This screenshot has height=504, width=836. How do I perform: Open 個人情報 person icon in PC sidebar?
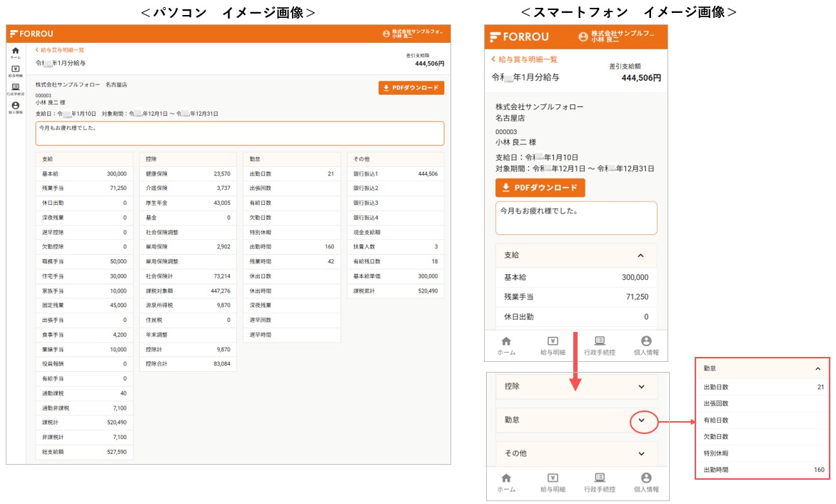(16, 106)
